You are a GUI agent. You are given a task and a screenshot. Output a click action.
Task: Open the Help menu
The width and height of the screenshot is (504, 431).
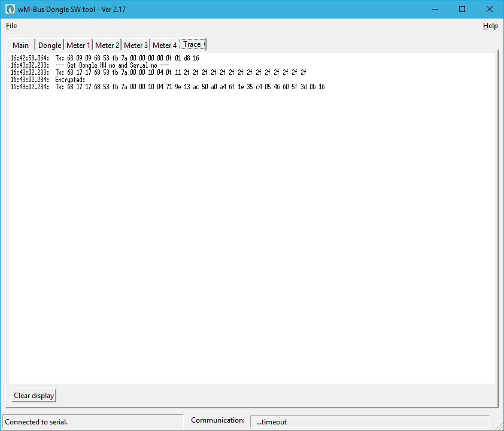click(x=490, y=26)
